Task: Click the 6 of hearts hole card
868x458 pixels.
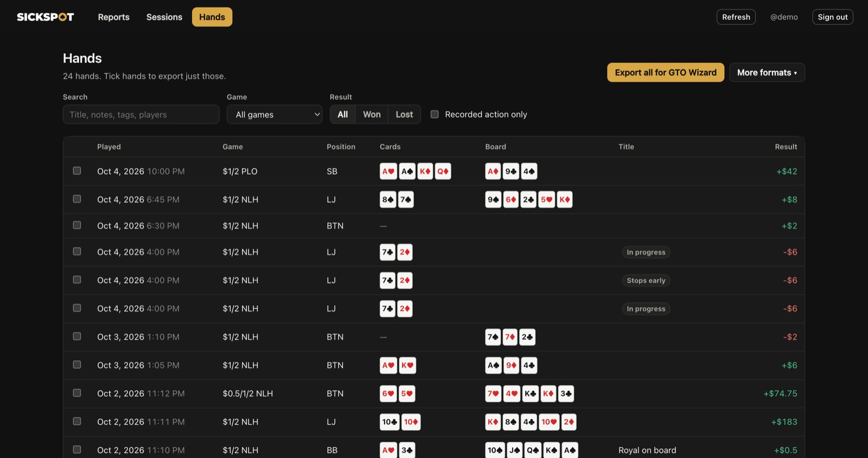Action: [x=388, y=393]
